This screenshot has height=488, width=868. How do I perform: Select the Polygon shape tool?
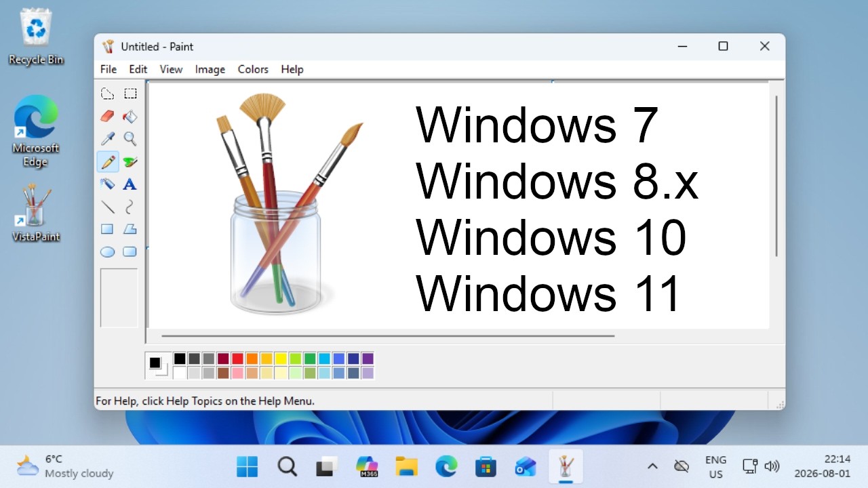click(x=130, y=229)
